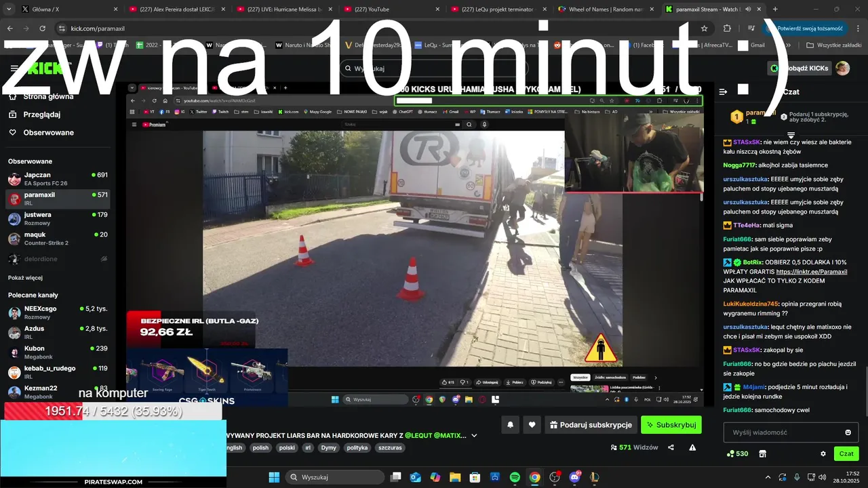Viewport: 868px width, 488px height.
Task: Click the user profile avatar on Kick header
Action: click(x=842, y=68)
